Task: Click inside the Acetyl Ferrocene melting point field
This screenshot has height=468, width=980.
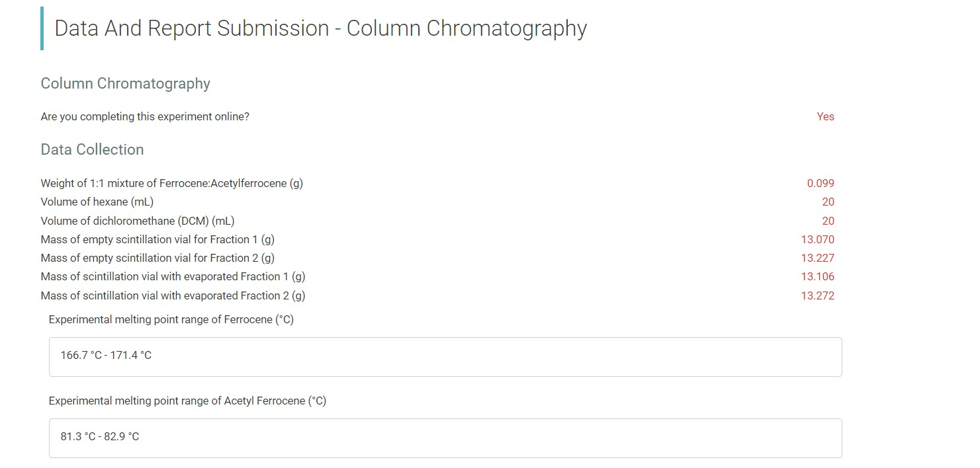Action: click(443, 438)
